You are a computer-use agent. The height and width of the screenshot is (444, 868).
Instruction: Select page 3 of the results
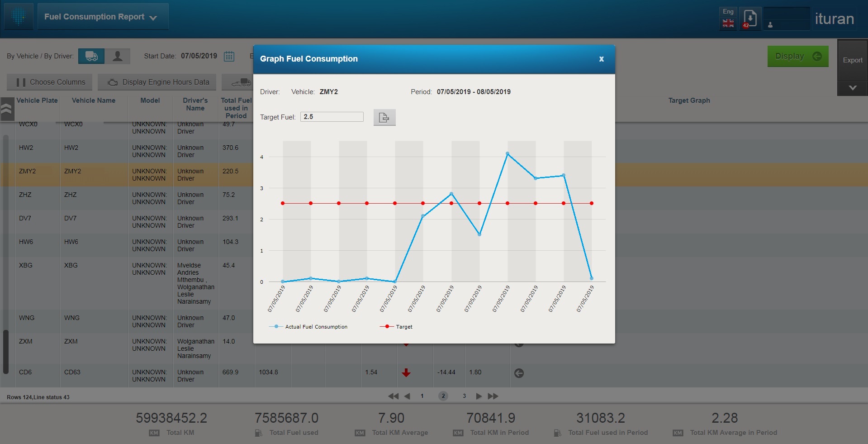pos(464,396)
